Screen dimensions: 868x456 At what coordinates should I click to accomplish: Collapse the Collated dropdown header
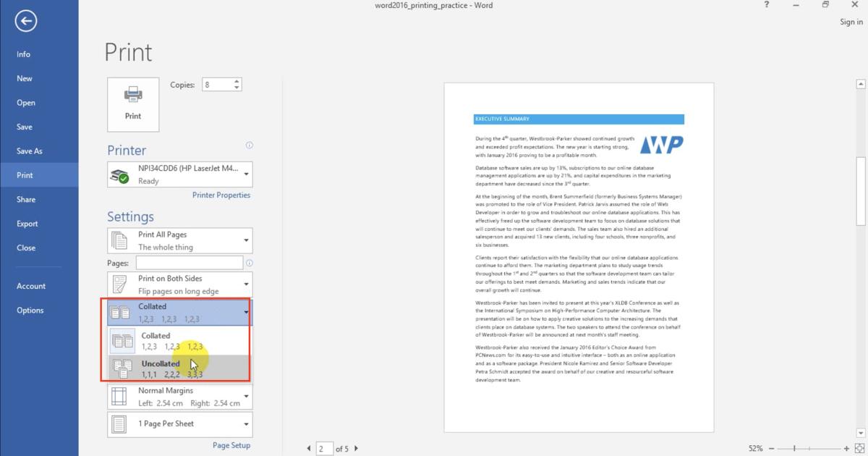point(180,312)
